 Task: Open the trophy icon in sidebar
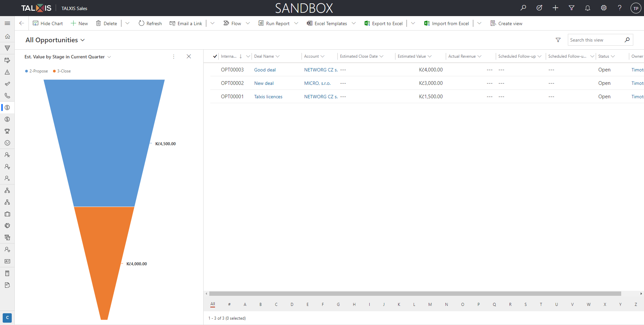click(x=7, y=131)
